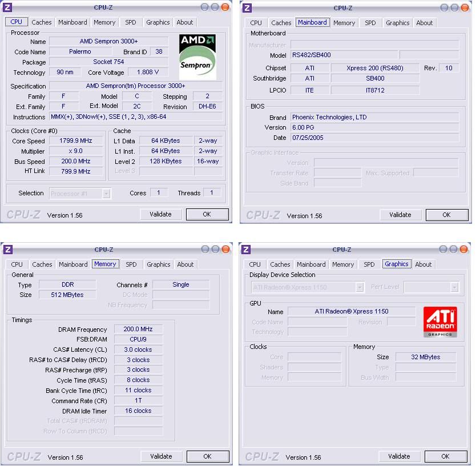Click the processor name field AMD Sempron 3000+
This screenshot has width=476, height=466.
coord(108,41)
